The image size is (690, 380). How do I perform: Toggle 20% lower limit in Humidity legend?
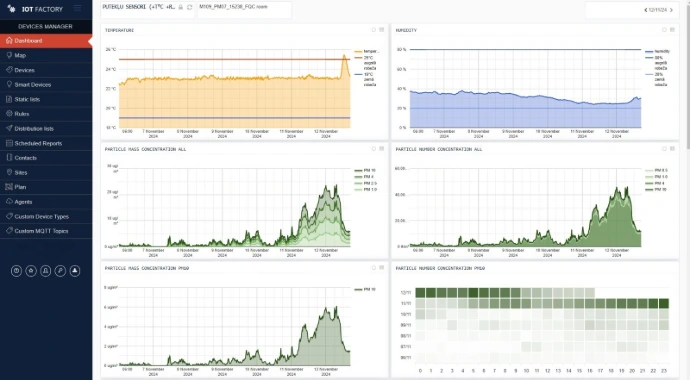(657, 80)
